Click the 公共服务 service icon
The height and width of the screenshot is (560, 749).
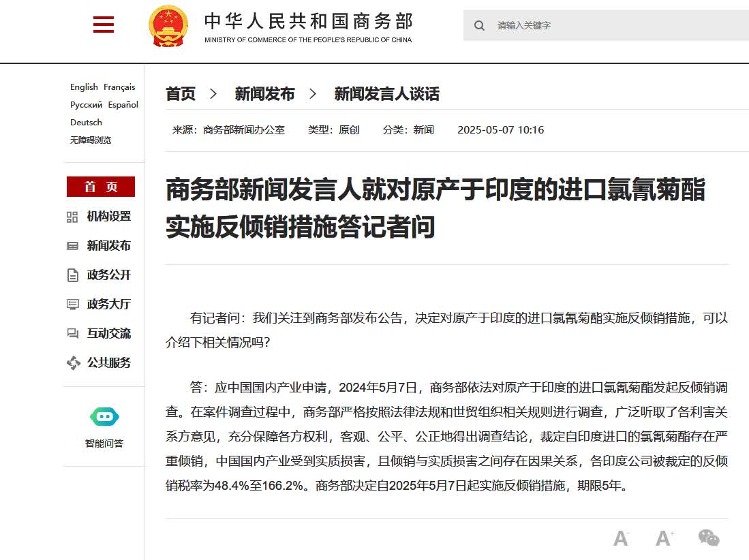tap(73, 363)
